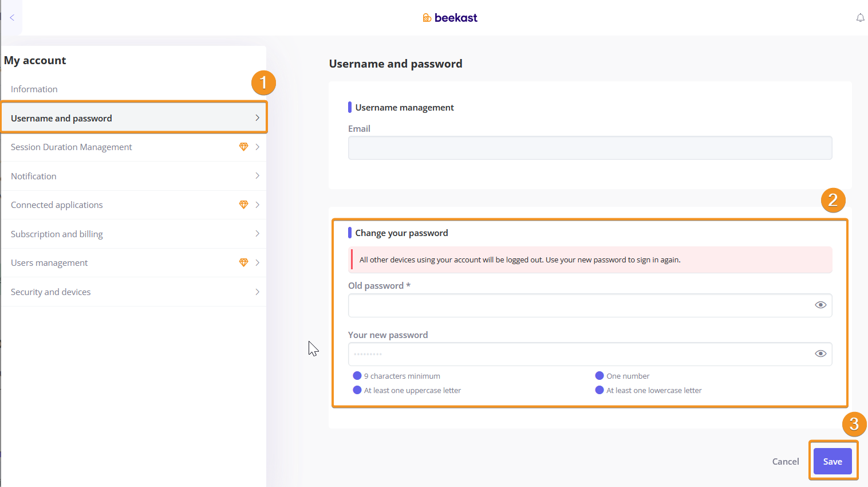
Task: Open Users management section
Action: coord(49,263)
